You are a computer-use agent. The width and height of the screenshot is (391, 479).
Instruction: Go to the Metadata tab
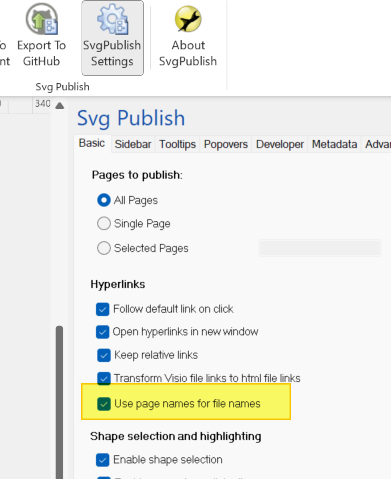(334, 144)
